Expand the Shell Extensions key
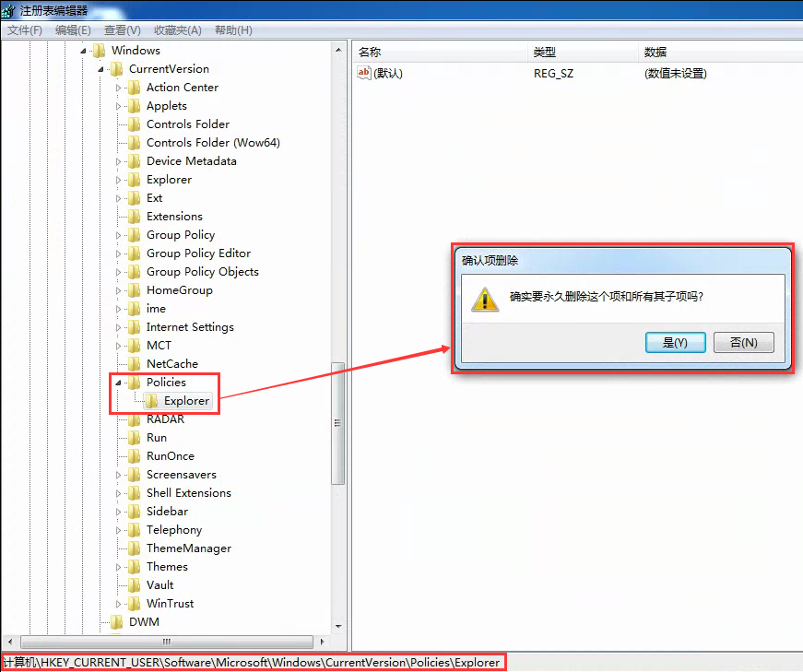This screenshot has height=672, width=803. coord(118,494)
